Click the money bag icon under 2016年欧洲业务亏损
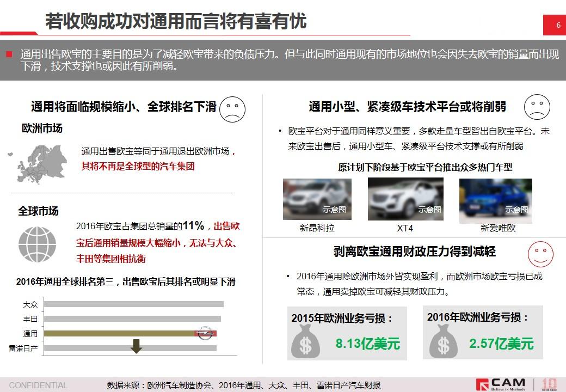The height and width of the screenshot is (392, 566). (443, 341)
